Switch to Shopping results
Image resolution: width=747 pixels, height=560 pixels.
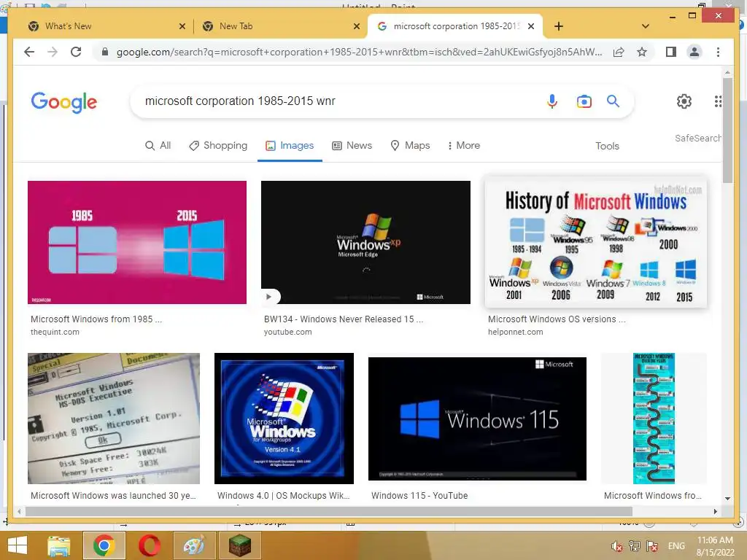click(x=218, y=146)
